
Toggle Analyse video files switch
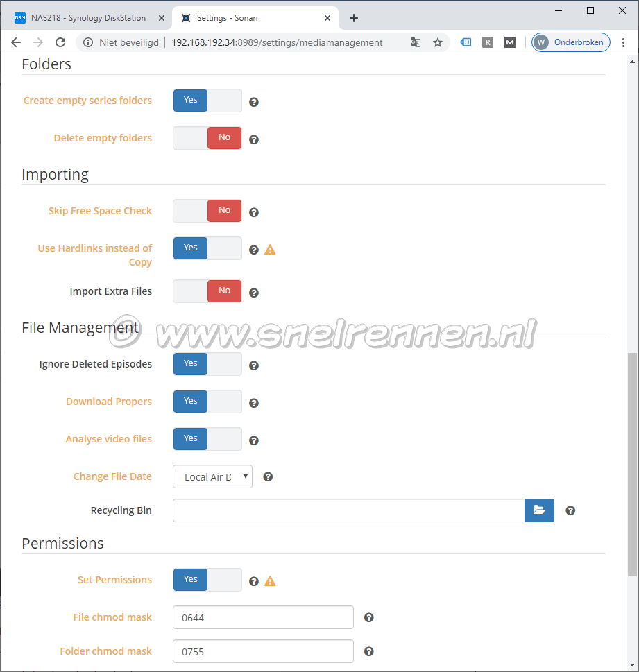(x=207, y=439)
